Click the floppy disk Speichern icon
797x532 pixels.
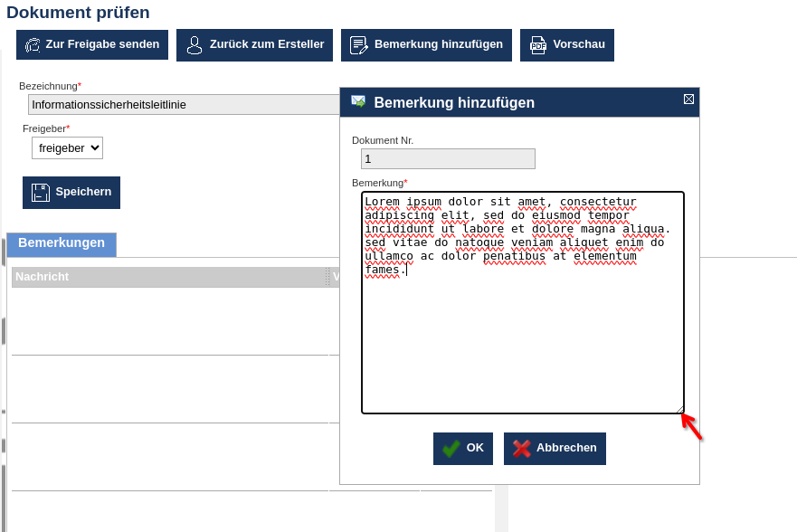tap(41, 193)
